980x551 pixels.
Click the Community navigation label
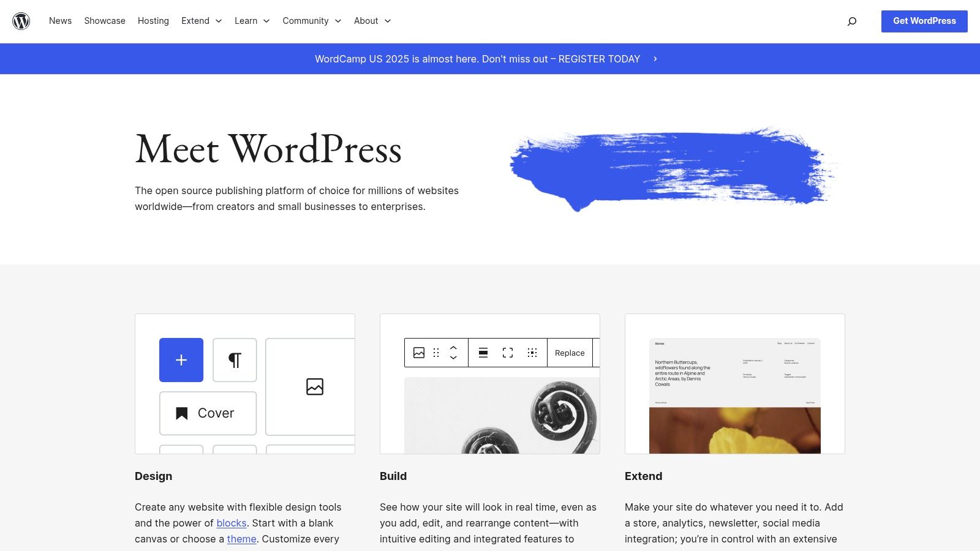pyautogui.click(x=306, y=21)
